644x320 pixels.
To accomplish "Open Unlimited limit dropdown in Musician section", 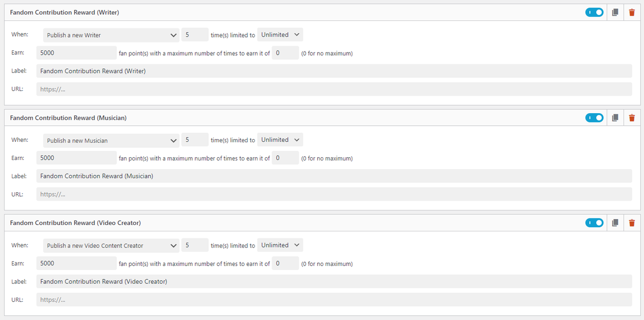I will 280,140.
